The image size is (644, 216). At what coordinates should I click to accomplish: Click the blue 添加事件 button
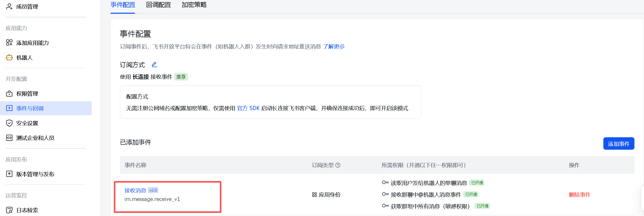tap(619, 143)
